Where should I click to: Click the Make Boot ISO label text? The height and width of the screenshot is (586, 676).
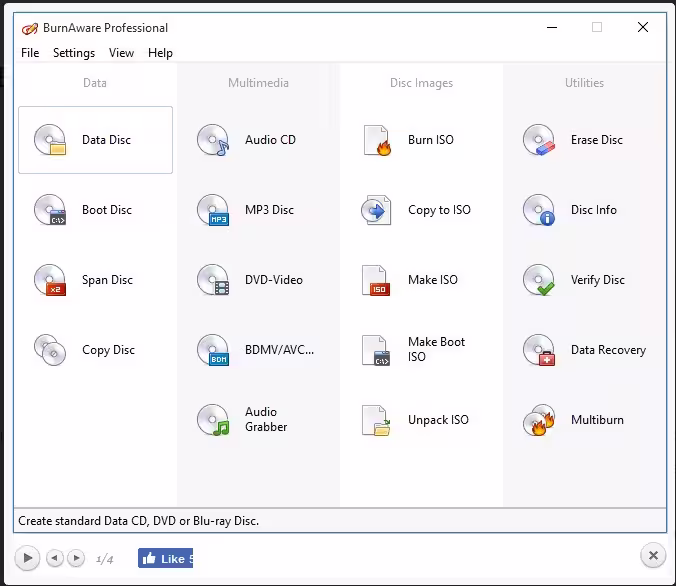pyautogui.click(x=436, y=349)
